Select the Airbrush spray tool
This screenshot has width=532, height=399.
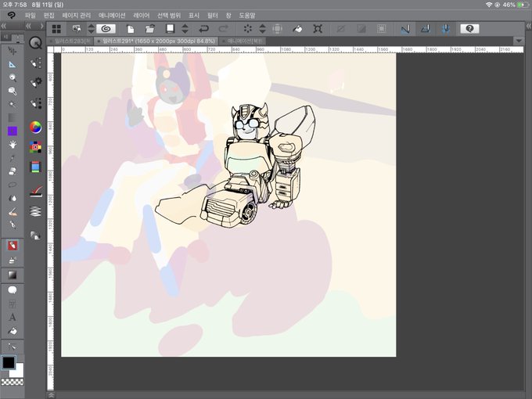(x=13, y=261)
